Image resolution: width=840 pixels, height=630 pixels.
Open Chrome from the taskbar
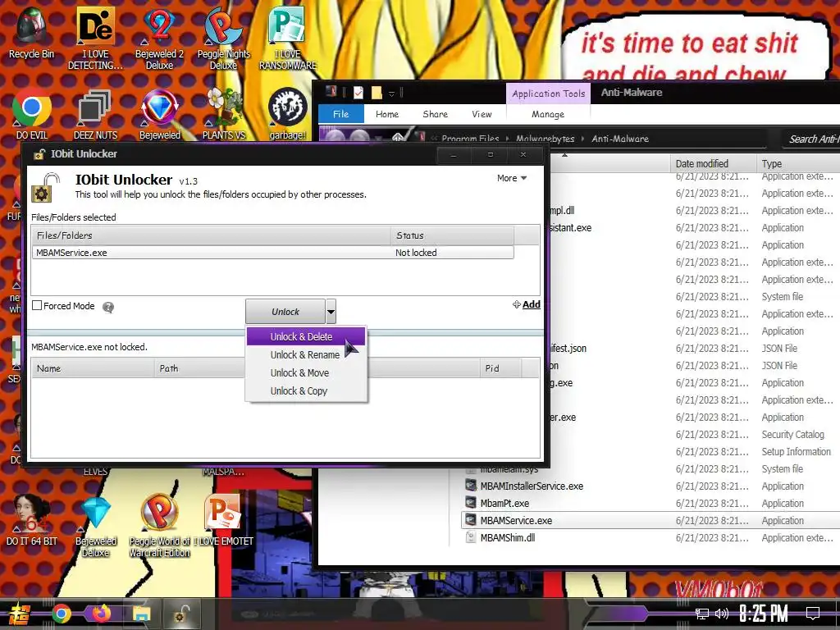pos(62,614)
